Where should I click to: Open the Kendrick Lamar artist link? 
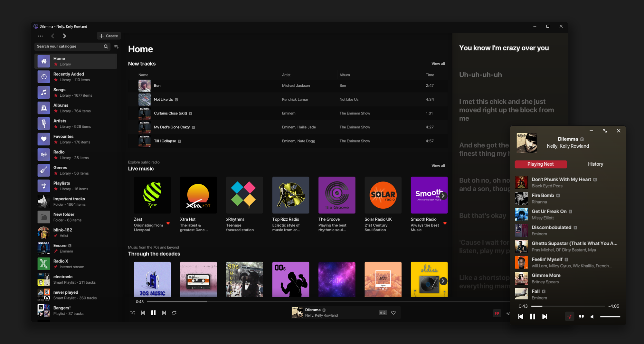point(295,100)
